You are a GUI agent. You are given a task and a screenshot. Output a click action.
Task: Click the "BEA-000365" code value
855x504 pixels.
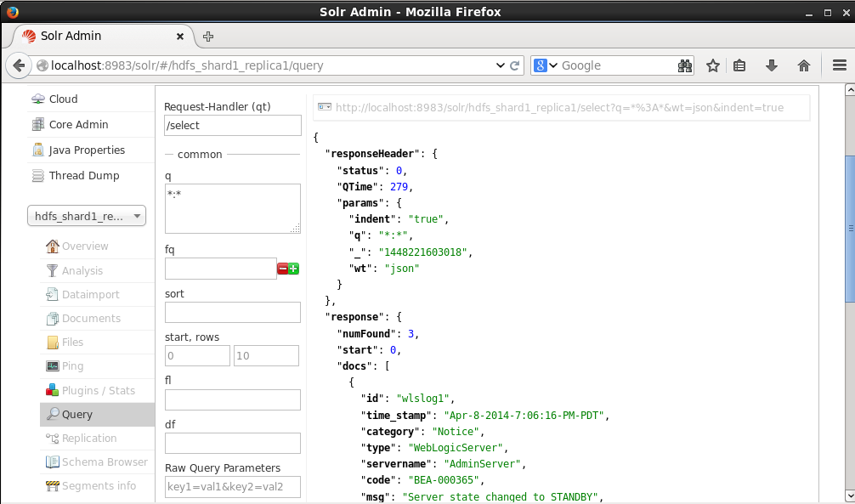pyautogui.click(x=444, y=480)
